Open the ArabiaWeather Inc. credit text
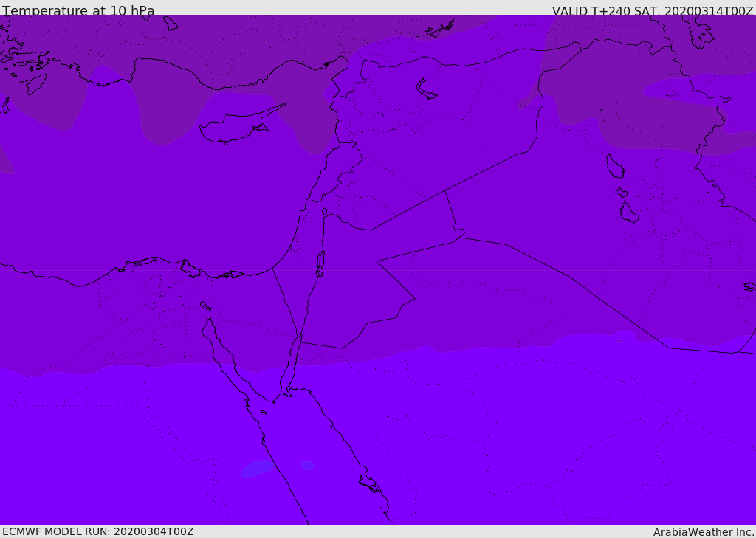756x538 pixels. [703, 532]
